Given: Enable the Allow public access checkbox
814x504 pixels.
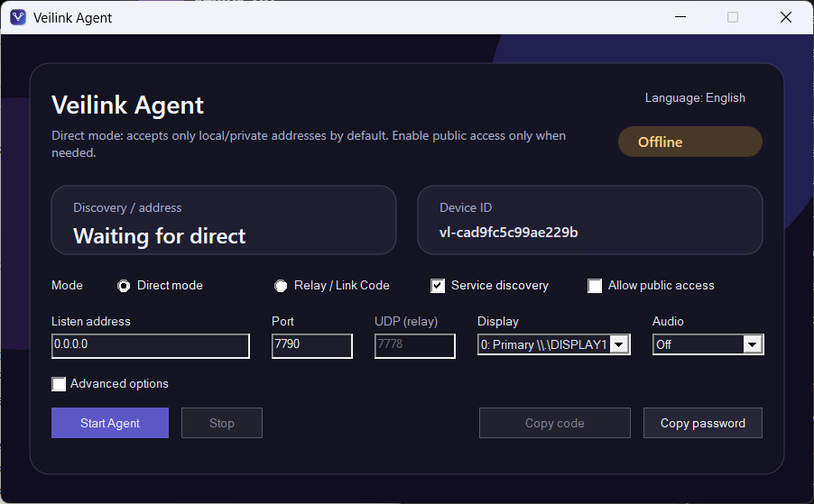Looking at the screenshot, I should coord(595,286).
